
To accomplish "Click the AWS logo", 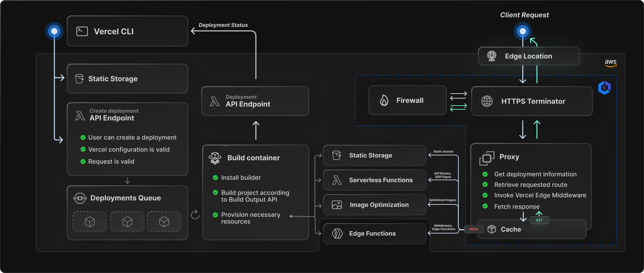I will coord(610,63).
